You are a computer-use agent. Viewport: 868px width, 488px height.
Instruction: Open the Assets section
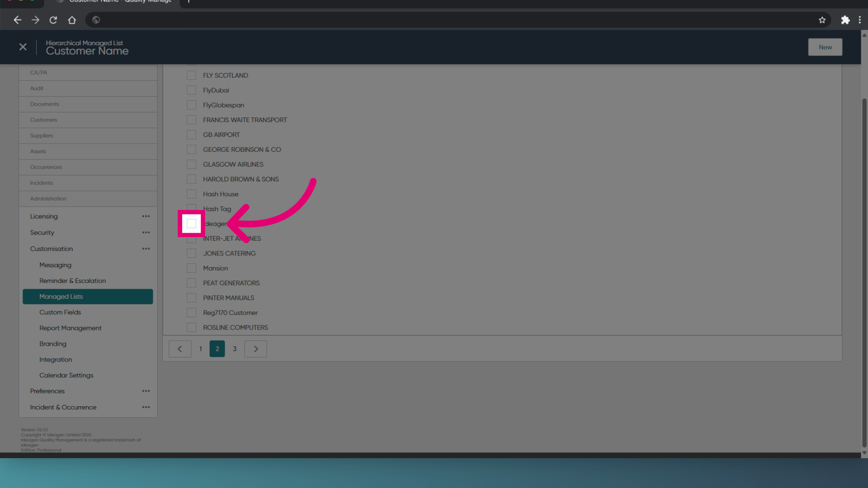click(x=88, y=152)
